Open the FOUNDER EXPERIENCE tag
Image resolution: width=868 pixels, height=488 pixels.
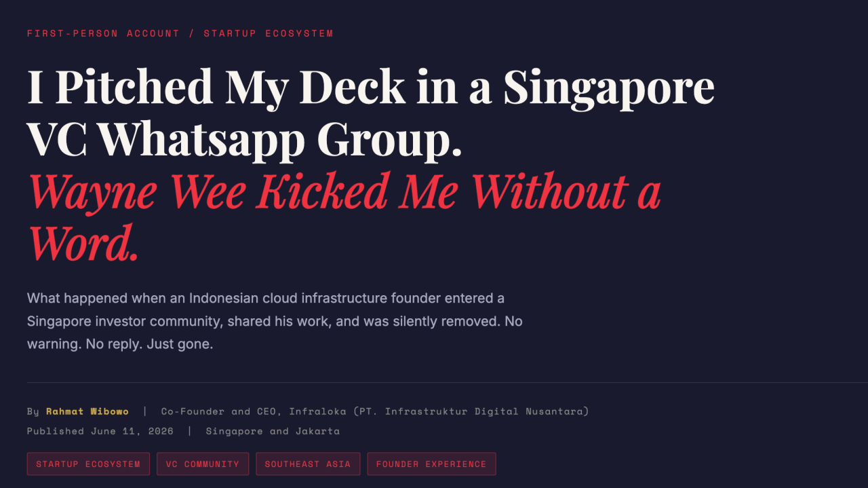coord(431,464)
